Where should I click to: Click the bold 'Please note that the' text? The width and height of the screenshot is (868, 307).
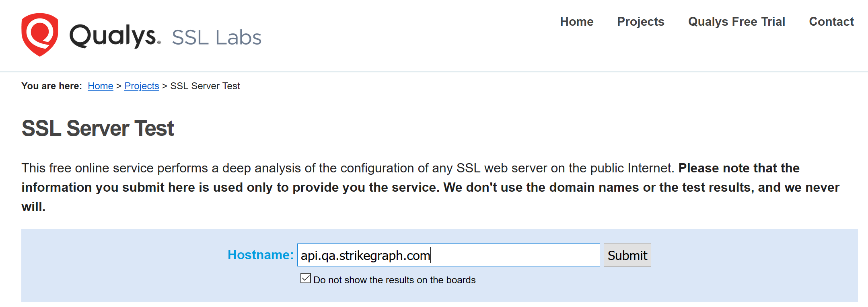pos(739,168)
